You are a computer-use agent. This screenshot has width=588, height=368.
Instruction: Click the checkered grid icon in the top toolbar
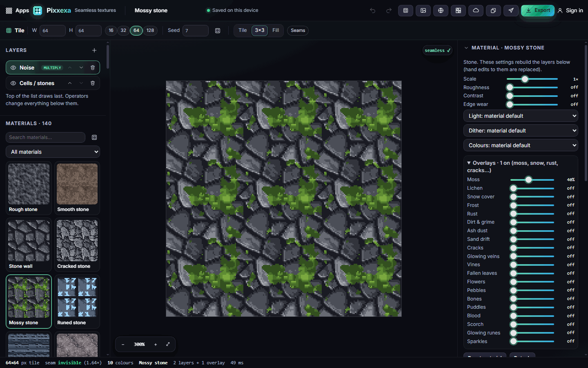(458, 11)
